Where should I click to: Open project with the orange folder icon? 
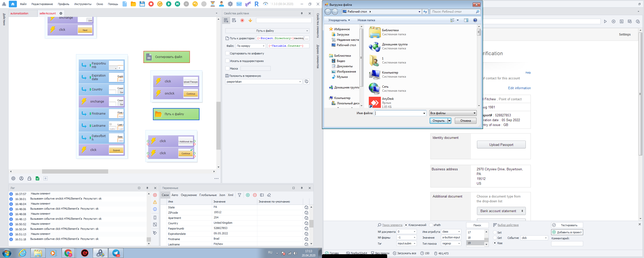(133, 4)
